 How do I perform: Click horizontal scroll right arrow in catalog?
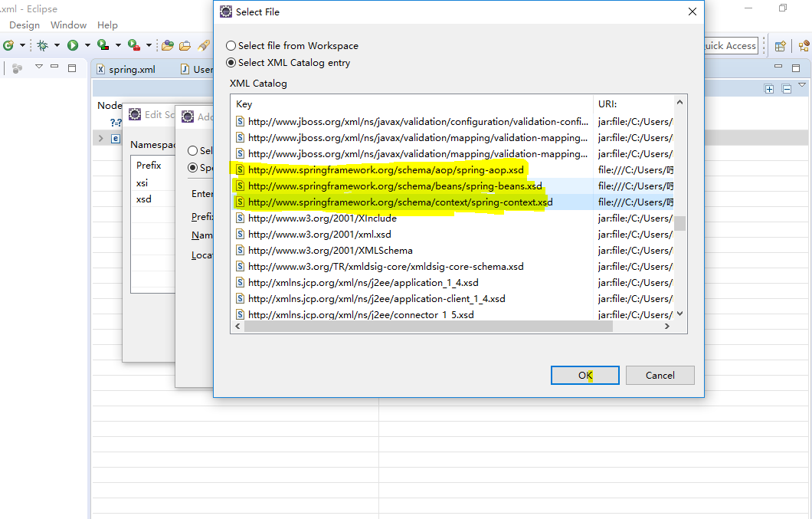pos(667,326)
